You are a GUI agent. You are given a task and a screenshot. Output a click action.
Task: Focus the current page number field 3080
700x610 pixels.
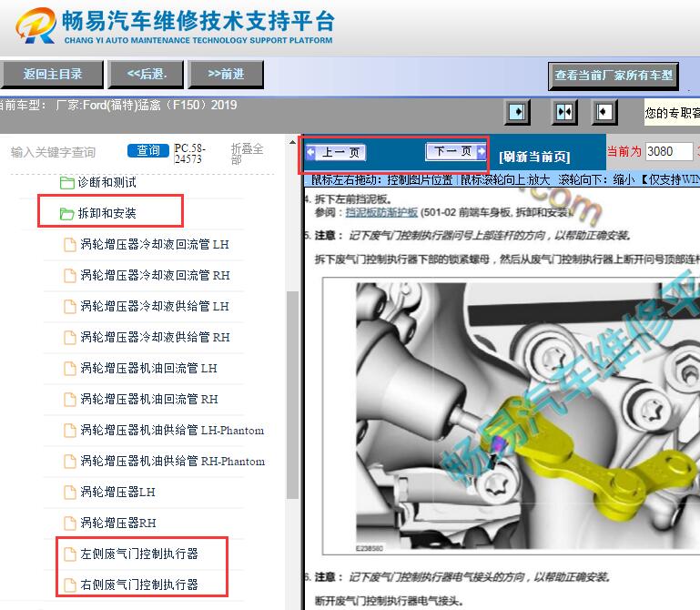coord(669,151)
